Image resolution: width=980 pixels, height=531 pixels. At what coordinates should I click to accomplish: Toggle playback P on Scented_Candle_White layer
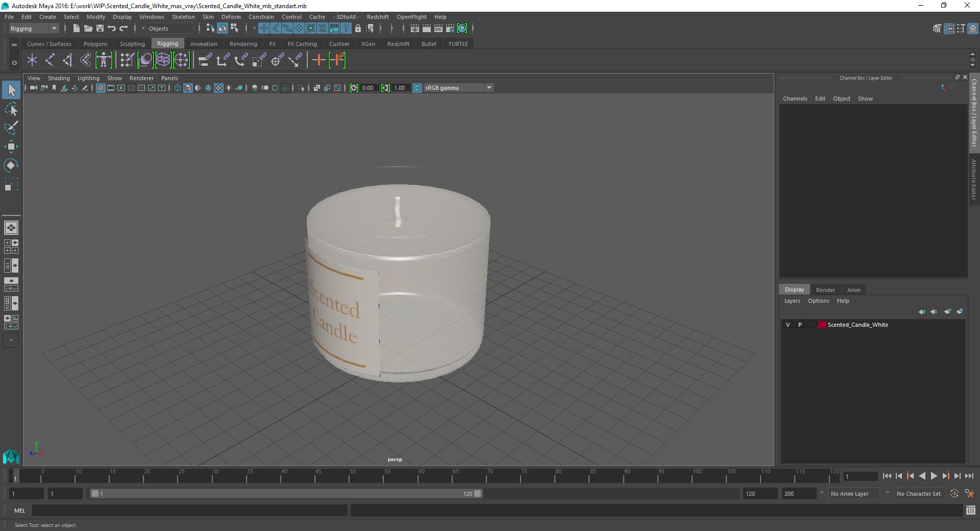[x=800, y=325]
